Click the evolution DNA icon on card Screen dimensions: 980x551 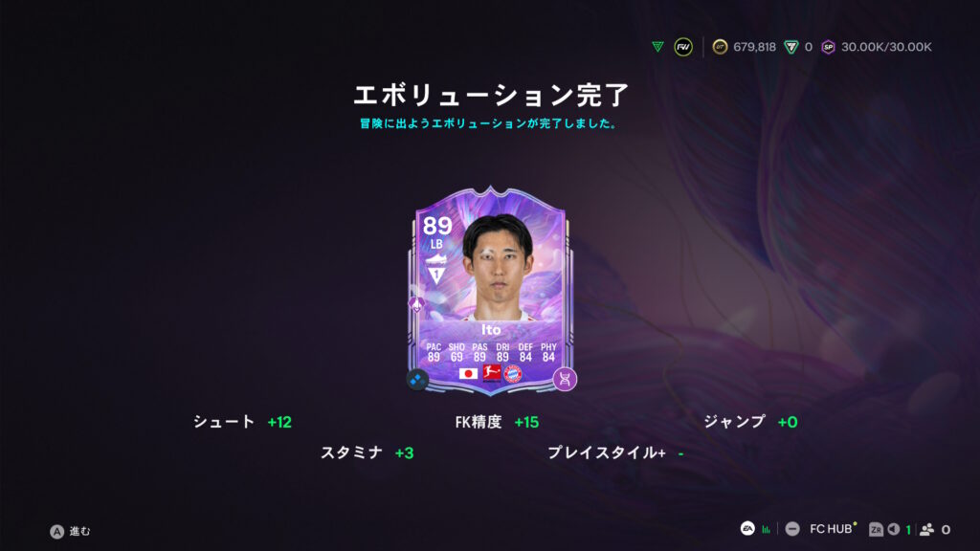(x=565, y=379)
